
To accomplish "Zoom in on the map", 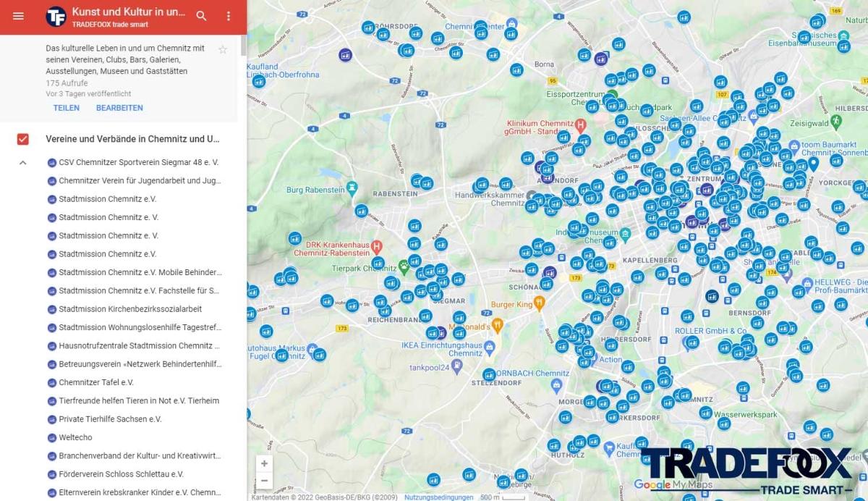I will (265, 464).
